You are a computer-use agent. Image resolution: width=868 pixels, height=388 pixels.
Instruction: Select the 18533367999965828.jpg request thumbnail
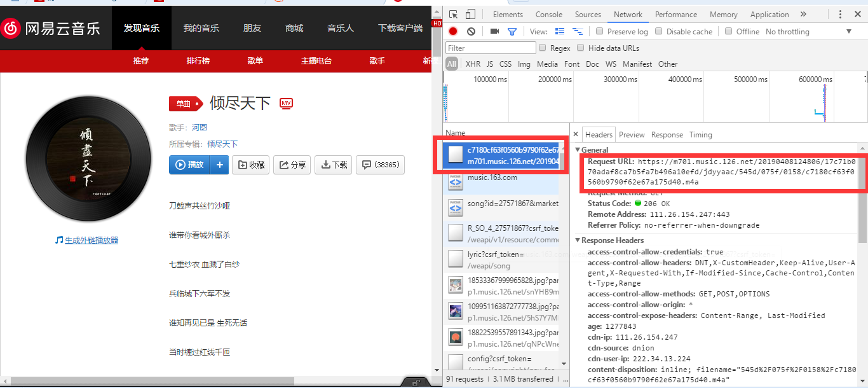[x=455, y=285]
